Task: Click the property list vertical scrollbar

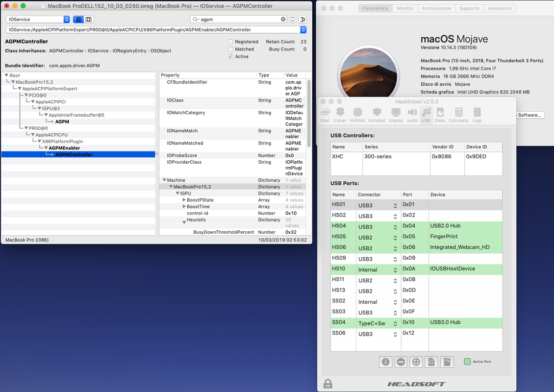Action: click(x=309, y=113)
